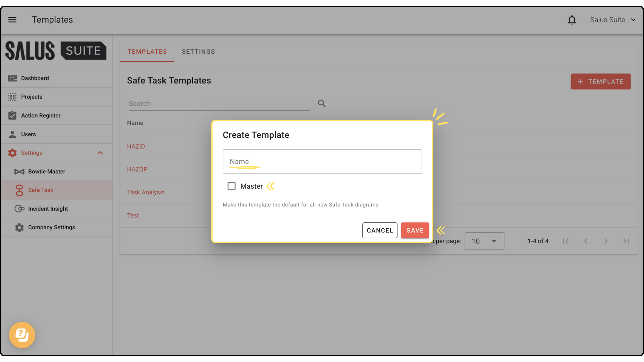Open the HAZOP template link
644x362 pixels.
(137, 169)
